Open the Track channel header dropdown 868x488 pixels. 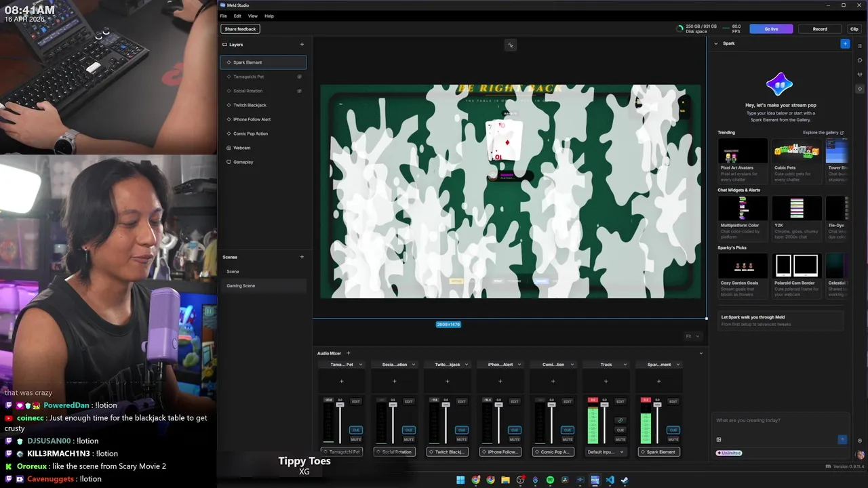625,365
